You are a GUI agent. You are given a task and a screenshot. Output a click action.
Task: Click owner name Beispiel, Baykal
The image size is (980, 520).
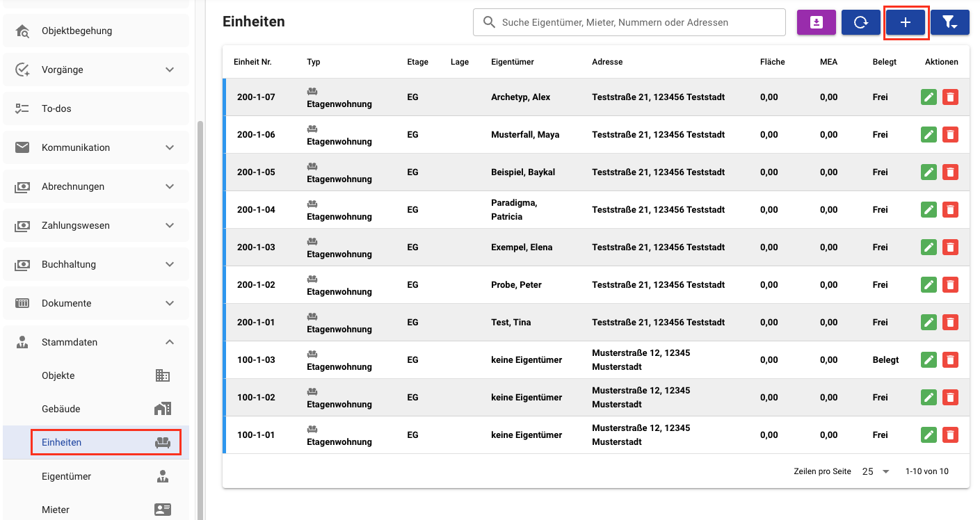coord(523,172)
